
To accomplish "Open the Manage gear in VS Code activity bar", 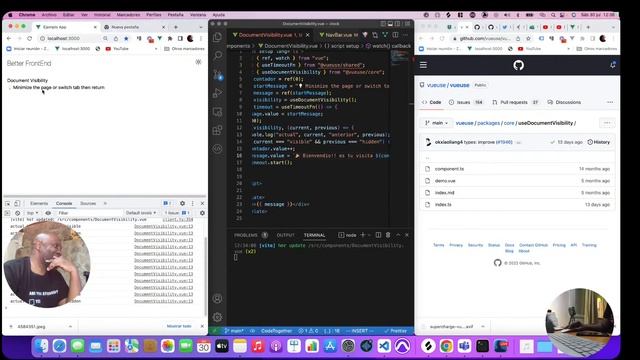I will pyautogui.click(x=218, y=317).
